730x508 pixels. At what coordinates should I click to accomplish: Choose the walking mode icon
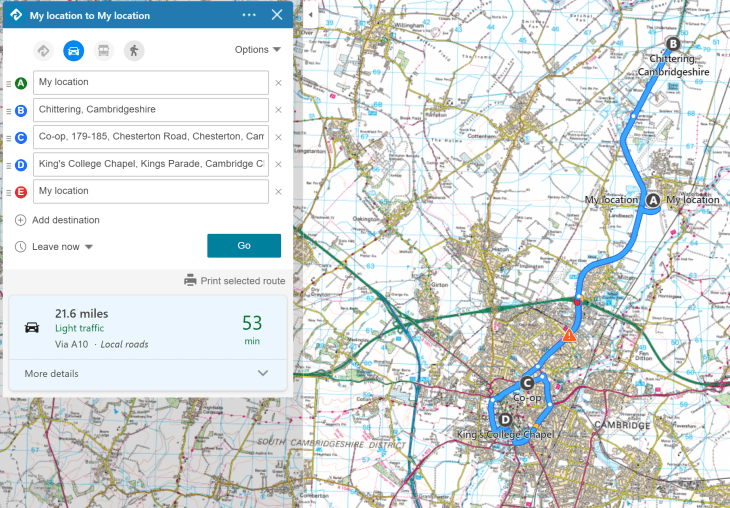(x=133, y=51)
